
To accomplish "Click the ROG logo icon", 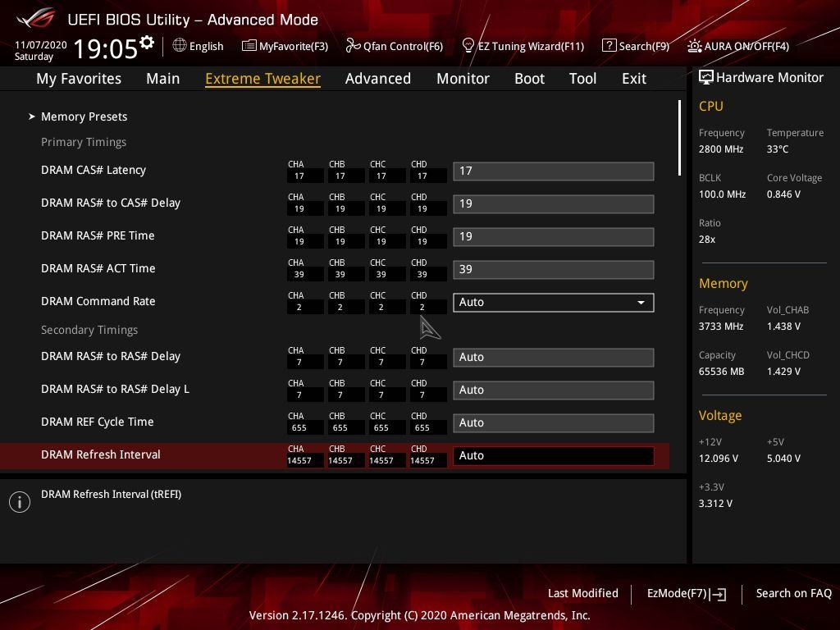I will click(x=36, y=19).
